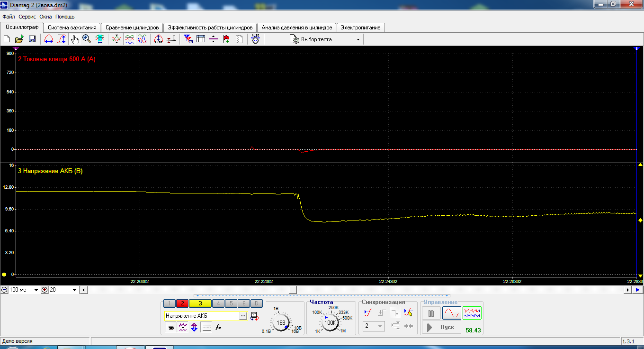Image resolution: width=644 pixels, height=349 pixels.
Task: Click the red plus zoom-in button
Action: click(x=45, y=290)
